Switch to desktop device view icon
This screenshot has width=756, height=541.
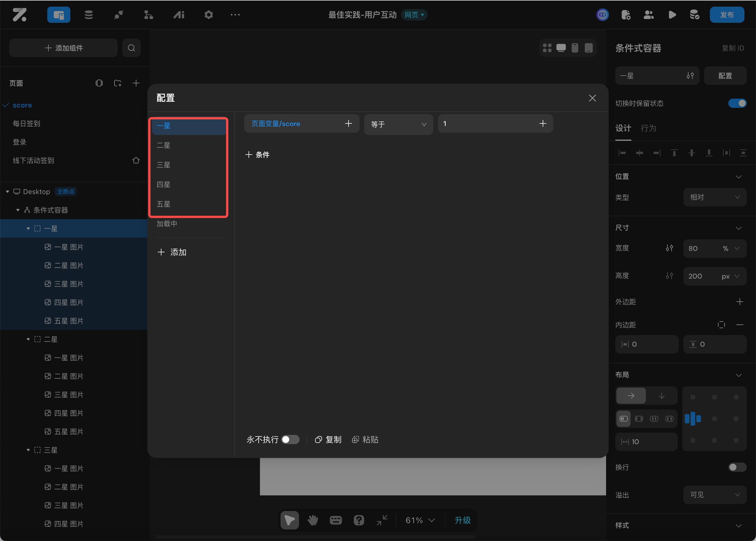(561, 48)
